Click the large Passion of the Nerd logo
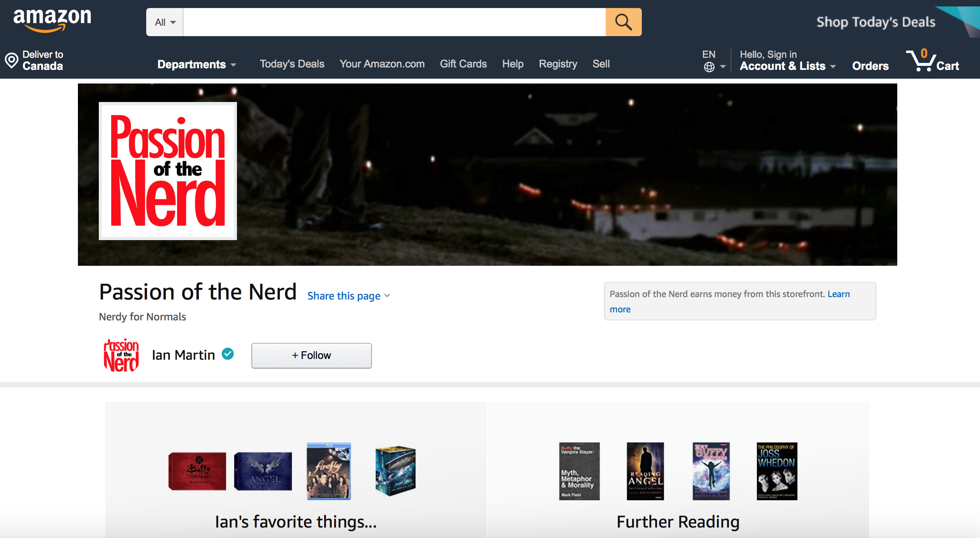This screenshot has height=538, width=980. coord(168,171)
